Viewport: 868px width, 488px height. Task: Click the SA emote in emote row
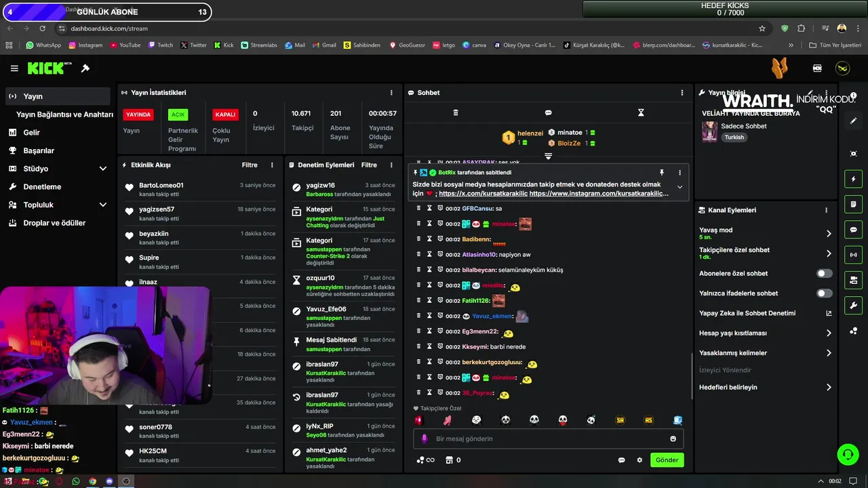point(620,420)
